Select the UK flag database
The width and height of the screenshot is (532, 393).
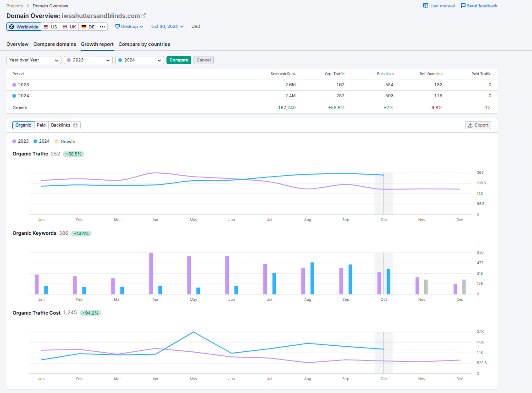coord(69,27)
